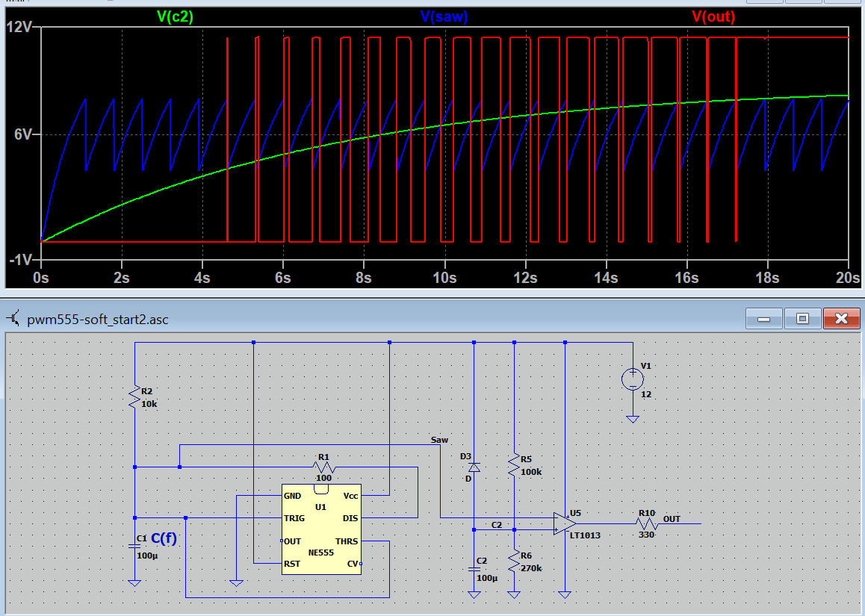Click the diode D3 symbol
The image size is (865, 616).
[474, 467]
